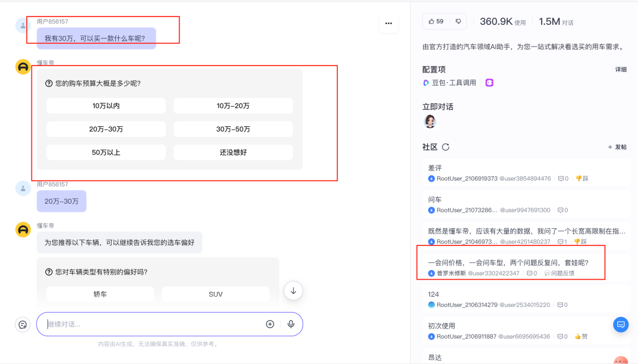Toggle 赞 on the 初次使用 post
The height and width of the screenshot is (364, 638).
[x=583, y=337]
